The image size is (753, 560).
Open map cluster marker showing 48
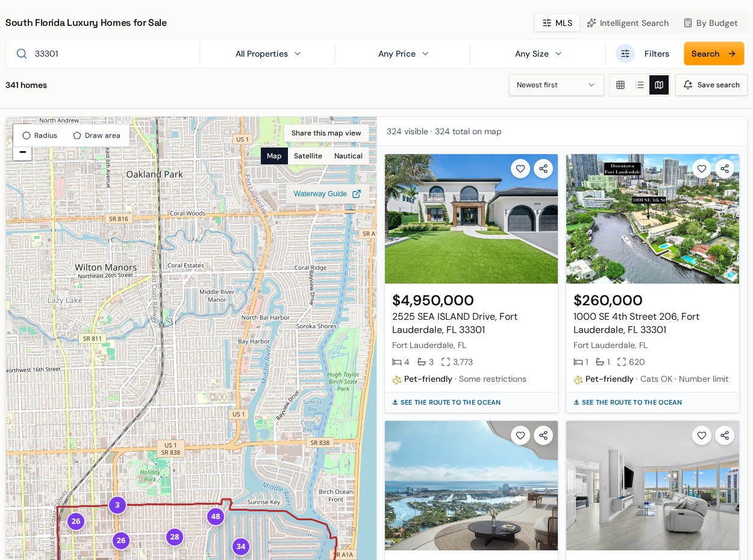[216, 517]
